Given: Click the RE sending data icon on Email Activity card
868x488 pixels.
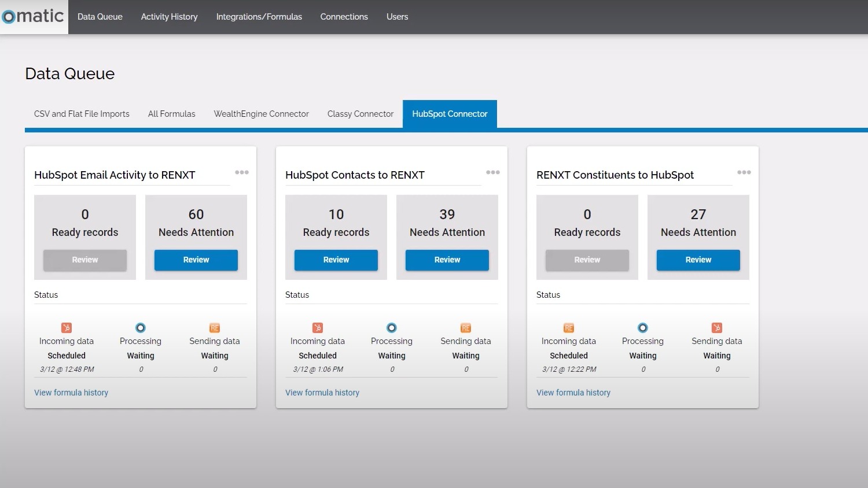Looking at the screenshot, I should pos(214,327).
